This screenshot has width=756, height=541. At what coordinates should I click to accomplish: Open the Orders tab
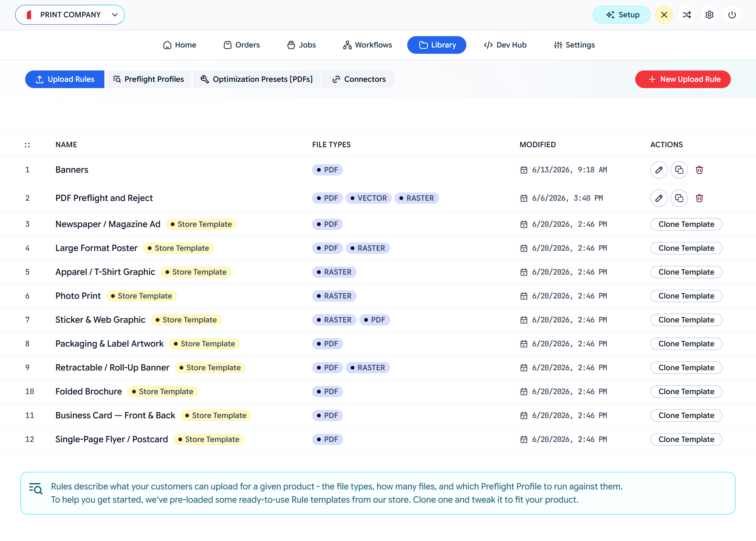[242, 45]
